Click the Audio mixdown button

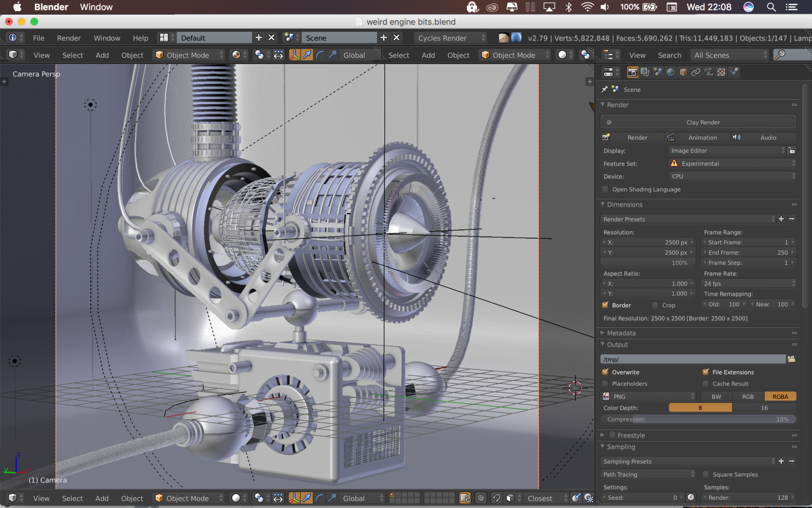[764, 137]
